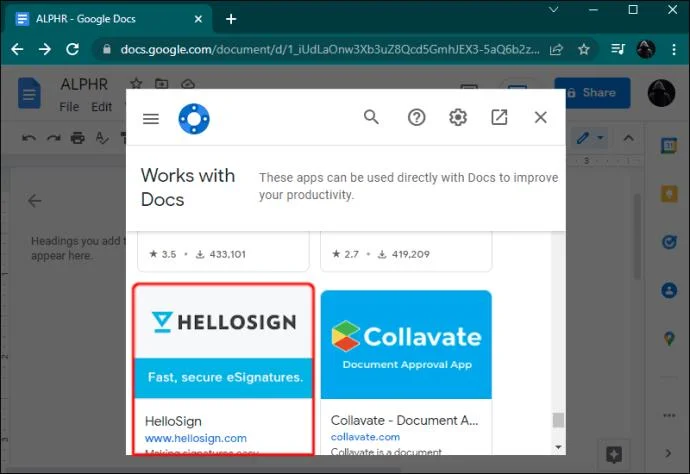Star the ALPHR document

tap(136, 83)
